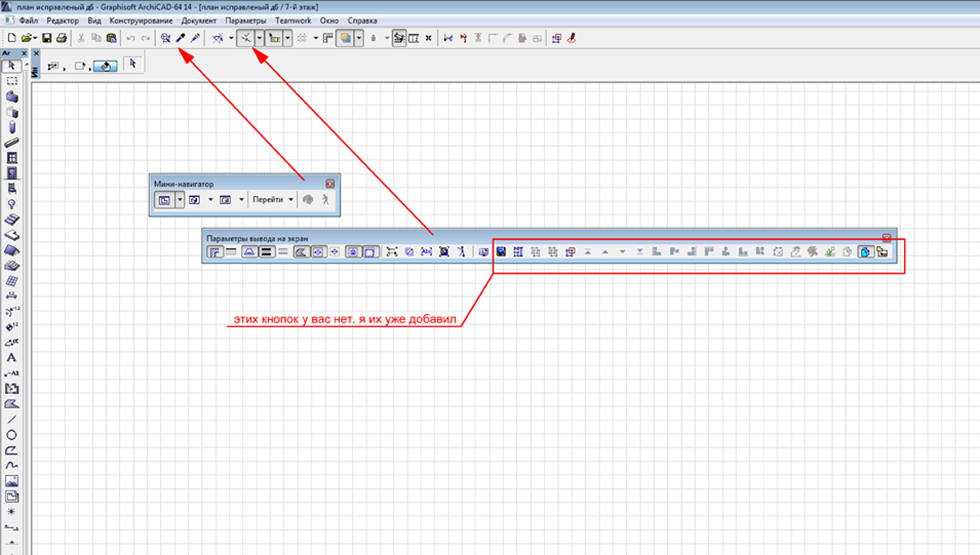The width and height of the screenshot is (980, 555).
Task: Click the last folder-tree icon in Параметры вывода на экран
Action: click(882, 251)
